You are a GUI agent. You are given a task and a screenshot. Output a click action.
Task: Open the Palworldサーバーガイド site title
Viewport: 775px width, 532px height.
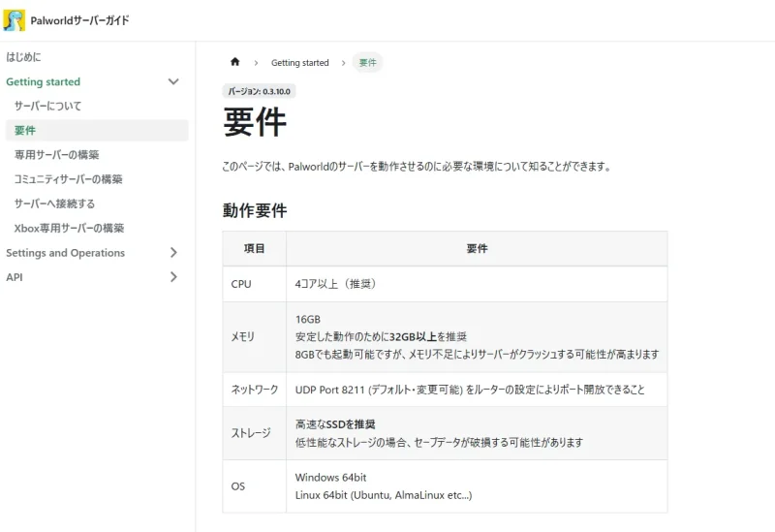point(79,20)
